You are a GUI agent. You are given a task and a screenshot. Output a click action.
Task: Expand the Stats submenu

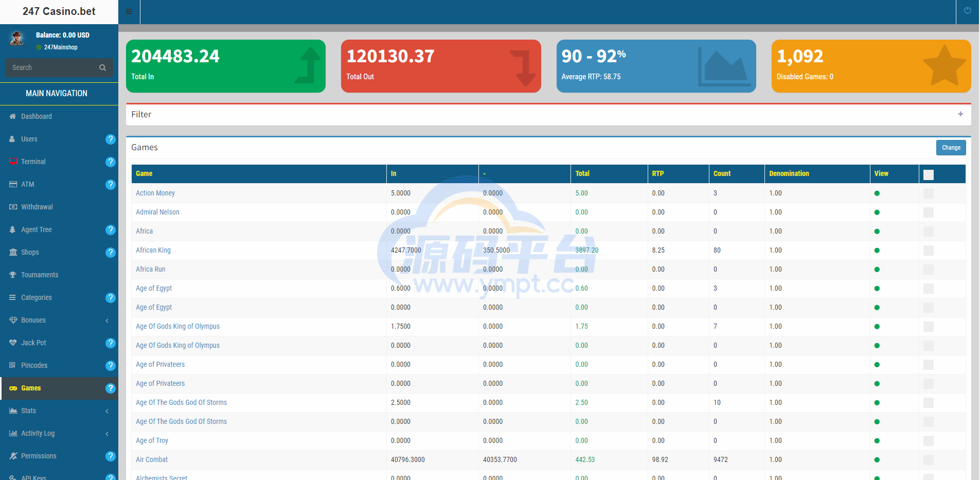point(107,411)
